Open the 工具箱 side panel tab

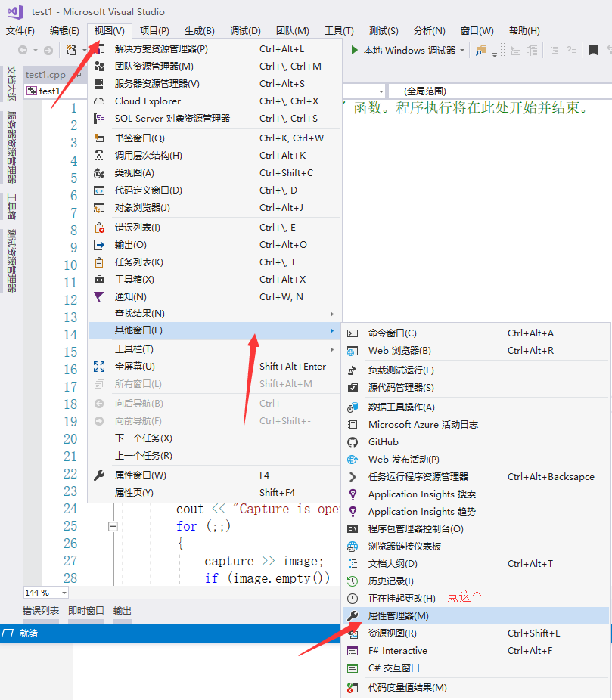[11, 206]
